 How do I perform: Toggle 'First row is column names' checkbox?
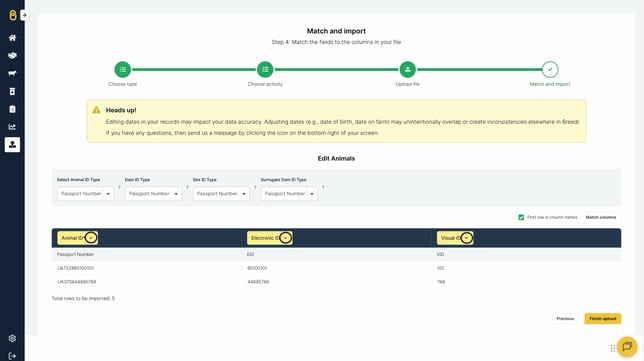pos(521,217)
